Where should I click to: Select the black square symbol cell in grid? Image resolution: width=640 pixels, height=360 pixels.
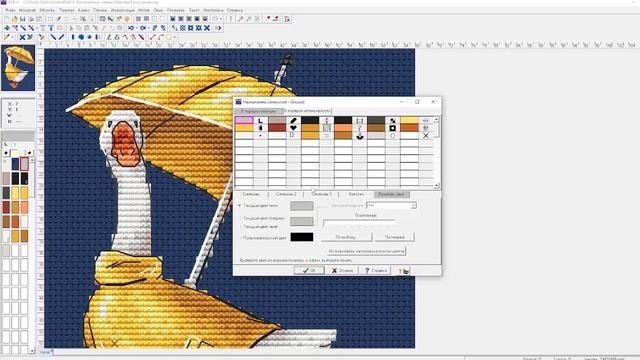(392, 128)
